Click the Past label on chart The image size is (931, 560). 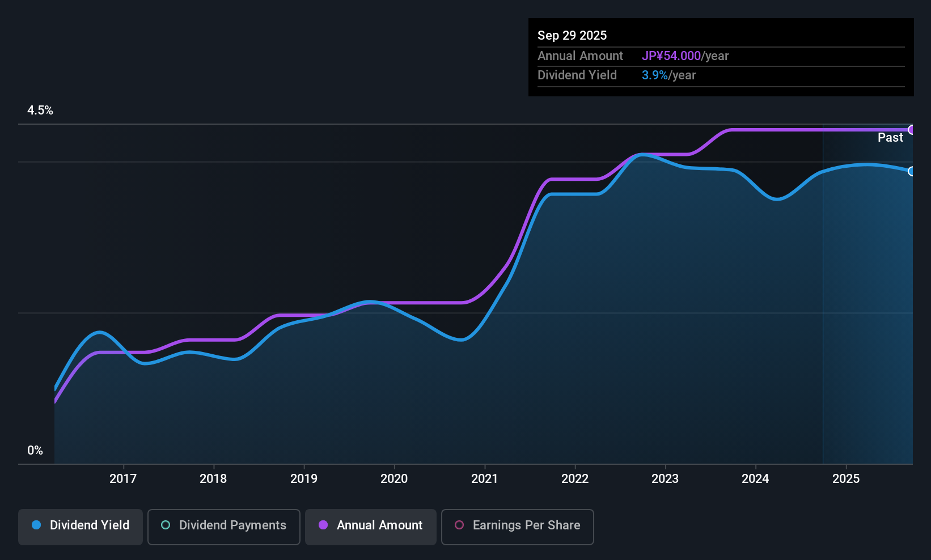(x=890, y=138)
